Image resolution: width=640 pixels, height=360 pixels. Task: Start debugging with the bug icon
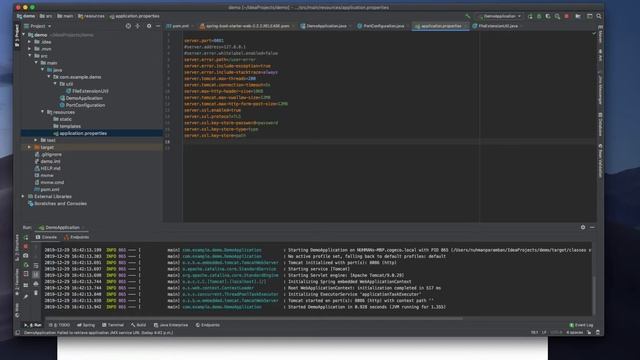point(539,16)
